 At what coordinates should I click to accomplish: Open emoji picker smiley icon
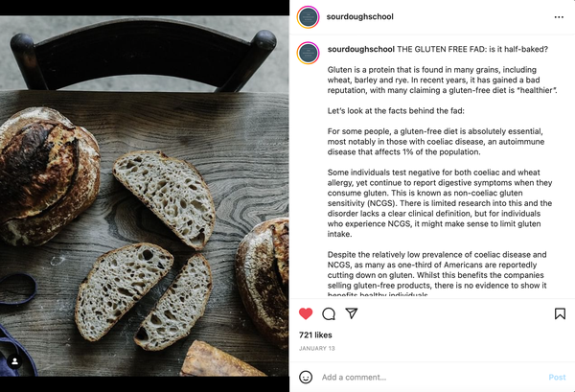[306, 377]
